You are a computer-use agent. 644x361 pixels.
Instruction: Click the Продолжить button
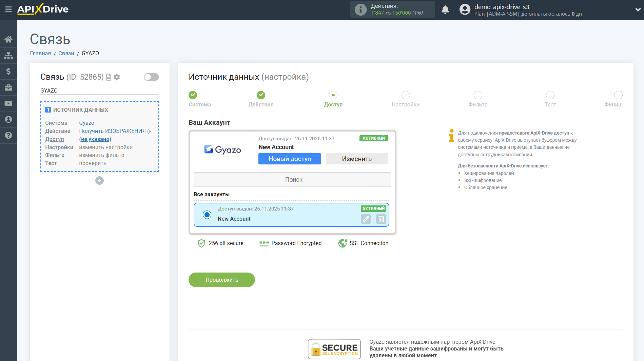221,280
